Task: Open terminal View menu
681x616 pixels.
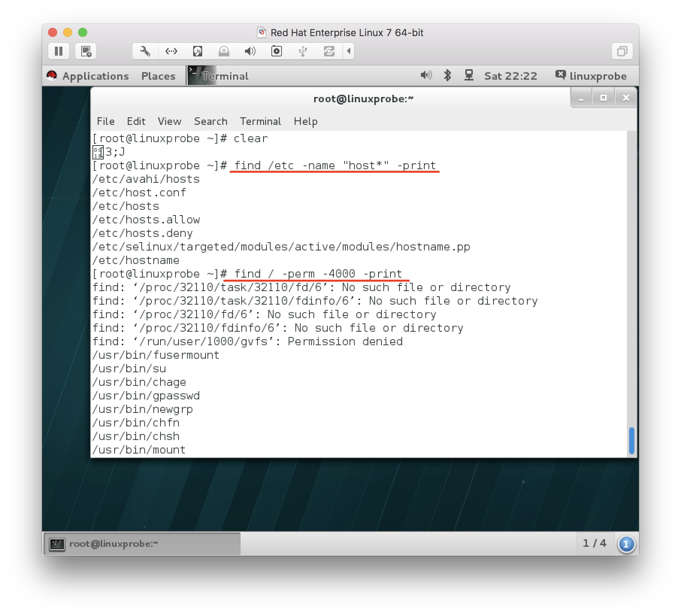Action: coord(169,121)
